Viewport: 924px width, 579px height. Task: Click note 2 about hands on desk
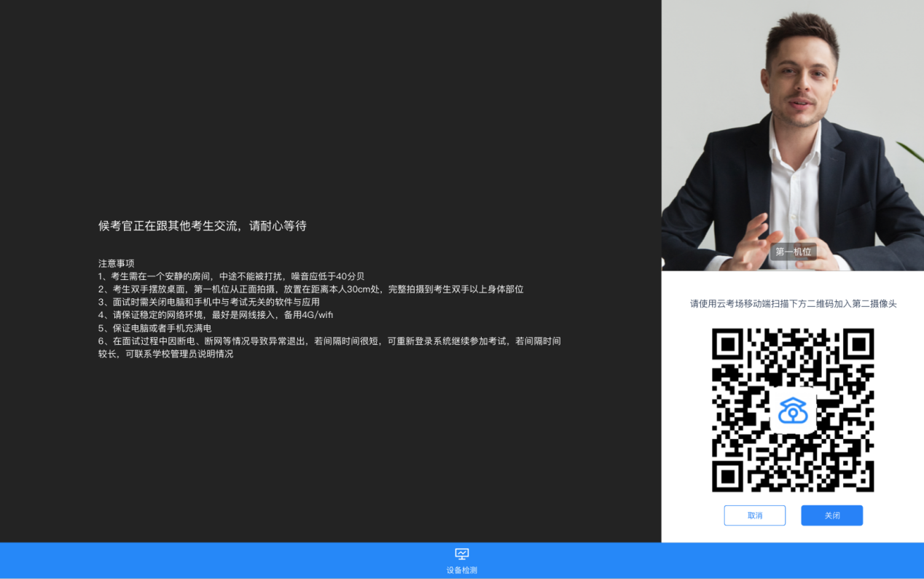pos(311,289)
